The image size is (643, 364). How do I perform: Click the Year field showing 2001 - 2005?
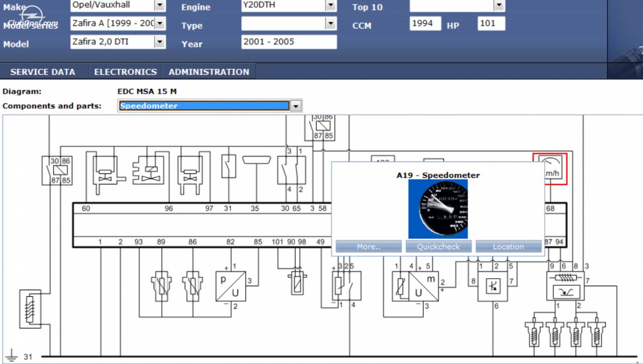pyautogui.click(x=289, y=42)
